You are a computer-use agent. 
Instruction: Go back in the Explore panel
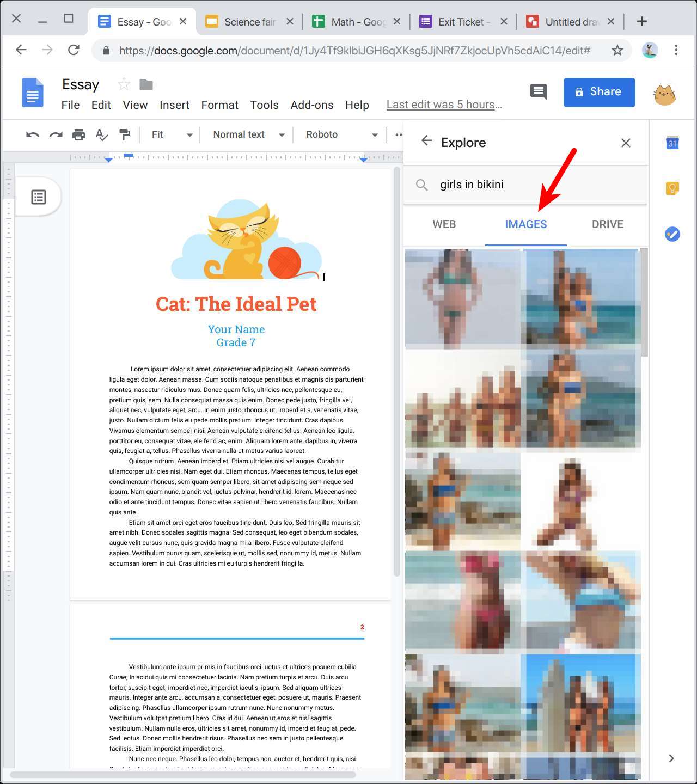pos(427,141)
